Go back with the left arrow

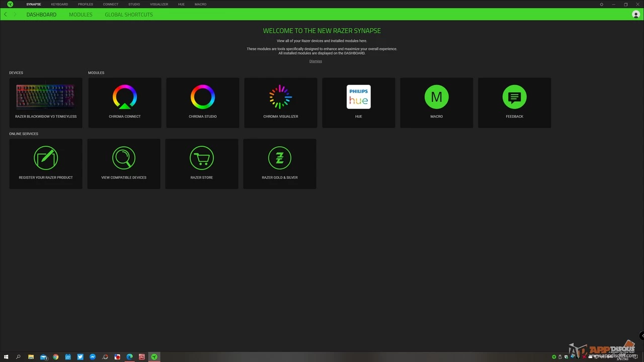[x=6, y=15]
